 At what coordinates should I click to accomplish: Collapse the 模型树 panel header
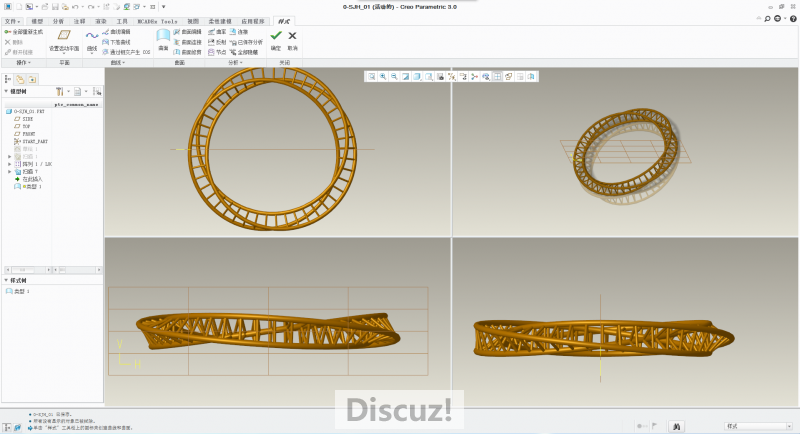click(x=6, y=91)
